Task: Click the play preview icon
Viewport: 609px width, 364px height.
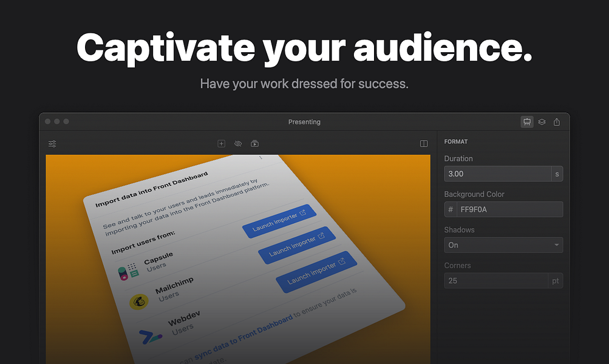Action: click(255, 144)
